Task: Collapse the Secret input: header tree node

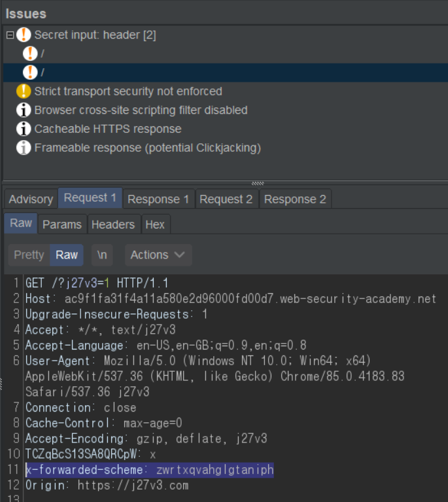Action: coord(10,35)
